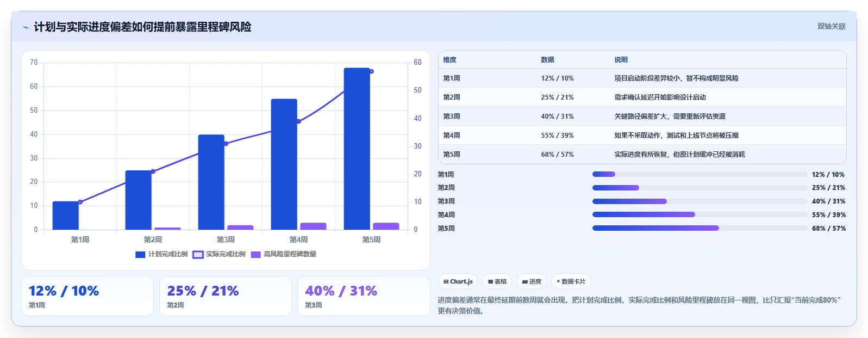Click the description 需求确认延迟开始影响设计启动
The height and width of the screenshot is (338, 868).
click(660, 97)
